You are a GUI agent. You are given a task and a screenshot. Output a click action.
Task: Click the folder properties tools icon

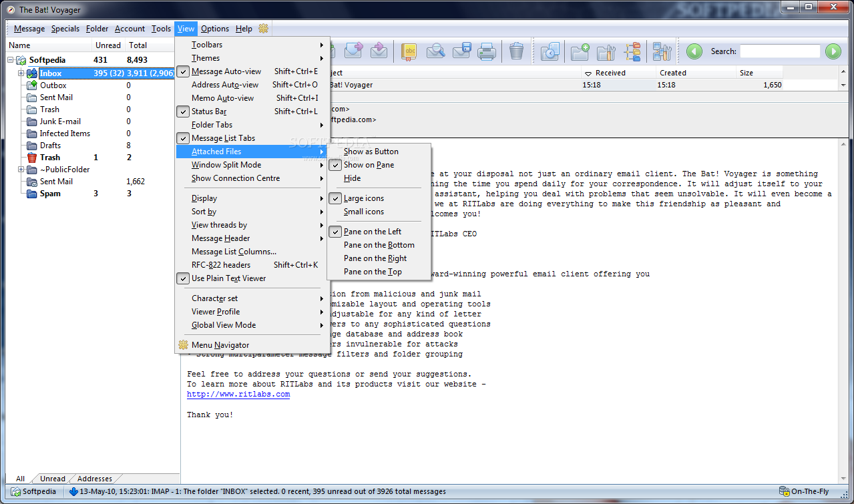606,51
